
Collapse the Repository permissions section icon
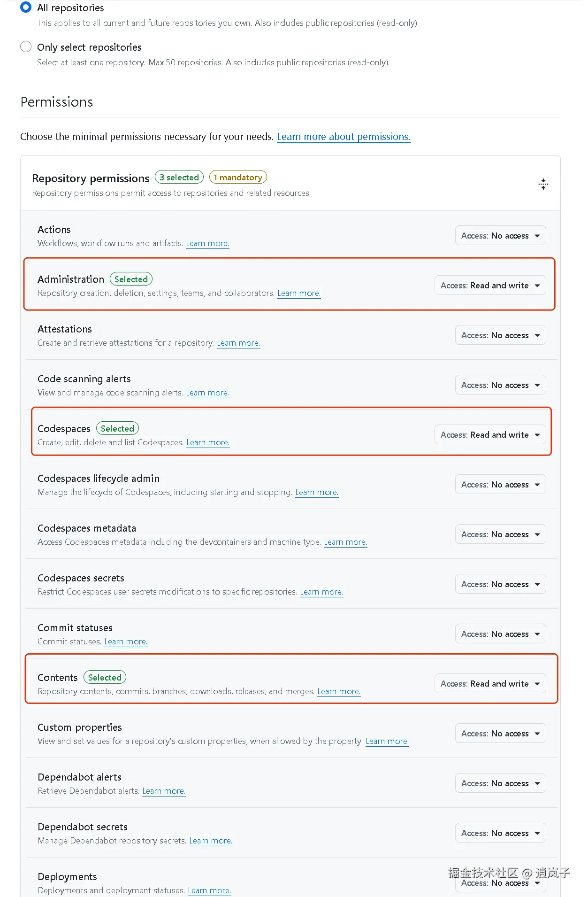tap(543, 184)
